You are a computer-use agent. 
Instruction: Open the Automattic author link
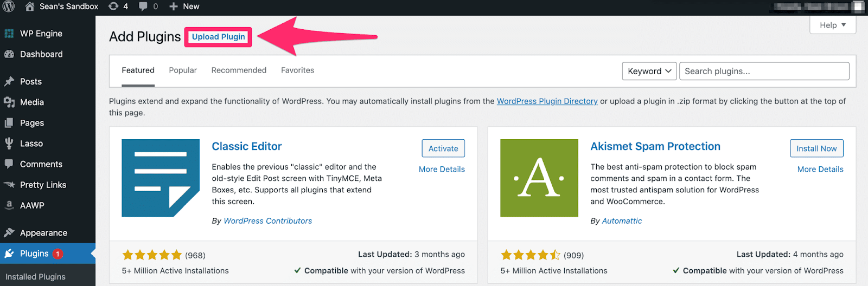point(622,221)
